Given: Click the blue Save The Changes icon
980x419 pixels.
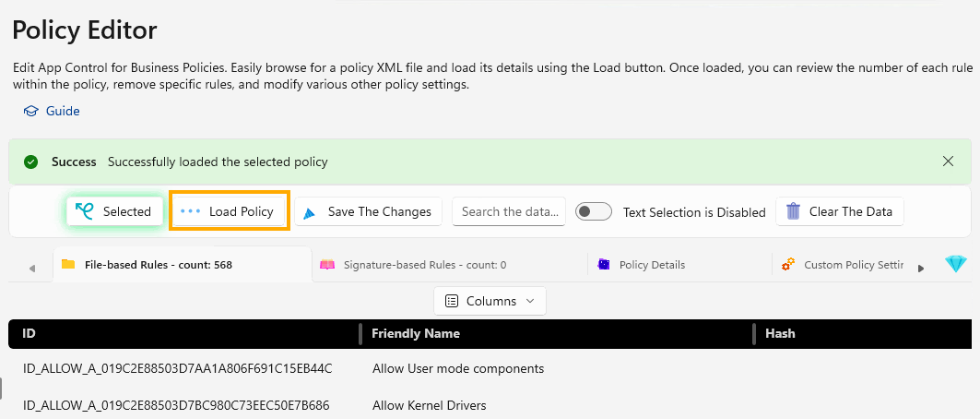Looking at the screenshot, I should click(309, 212).
